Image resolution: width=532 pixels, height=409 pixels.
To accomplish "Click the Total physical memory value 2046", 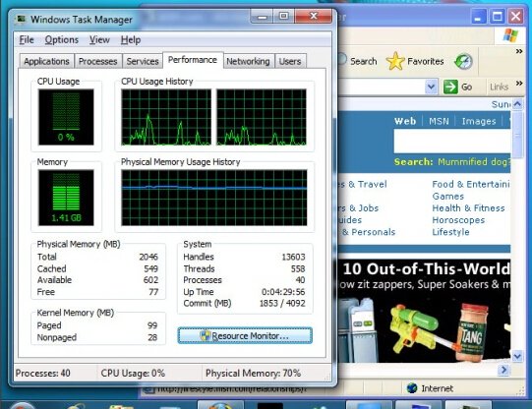I will click(148, 257).
